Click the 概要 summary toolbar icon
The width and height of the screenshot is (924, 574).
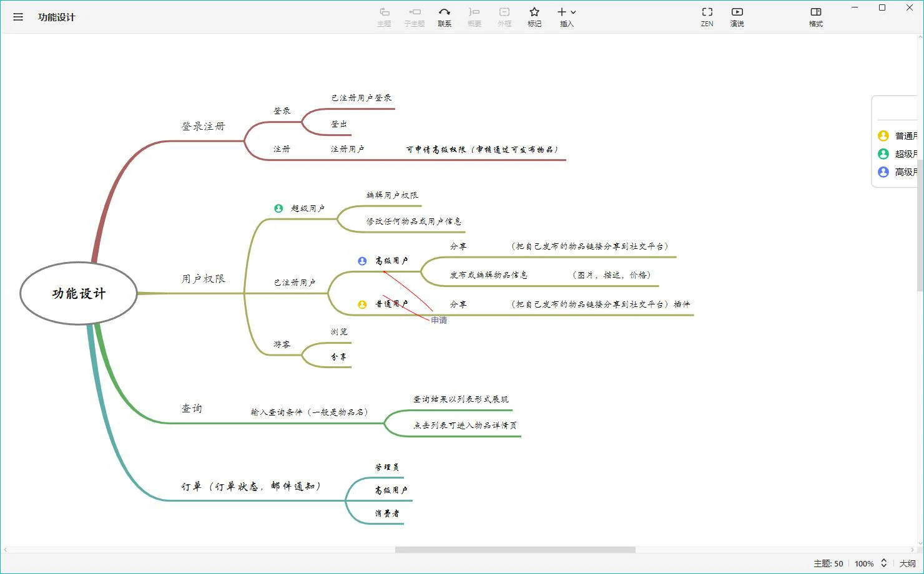(x=474, y=17)
